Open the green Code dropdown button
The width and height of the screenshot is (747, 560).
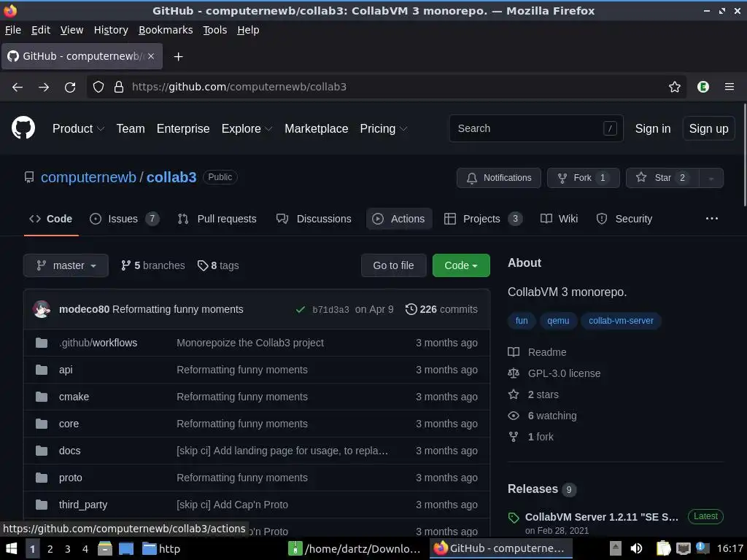[x=461, y=265]
